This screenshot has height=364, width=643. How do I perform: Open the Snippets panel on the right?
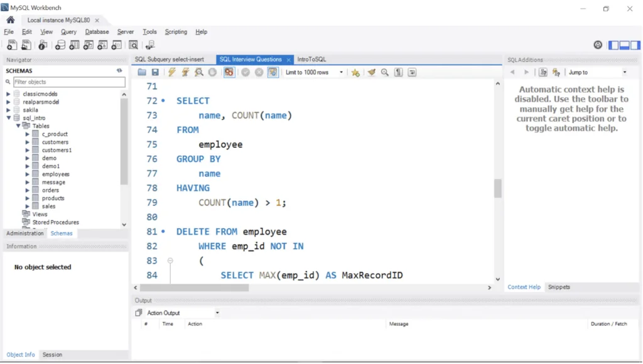tap(559, 287)
